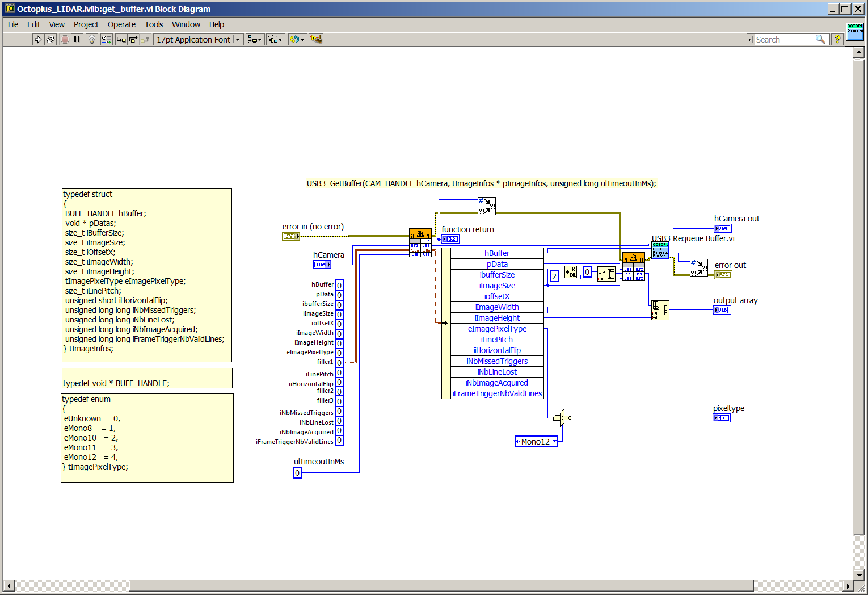Click the Step Into debugging icon
Screen dimensions: 868x595
click(x=121, y=40)
